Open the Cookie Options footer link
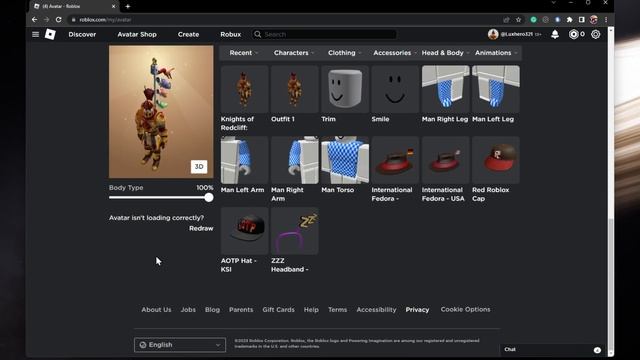Image resolution: width=640 pixels, height=360 pixels. [465, 309]
